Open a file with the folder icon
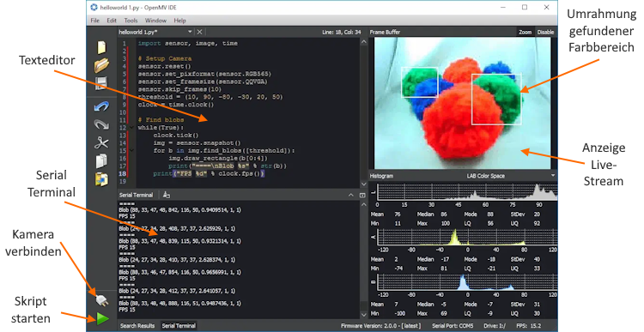This screenshot has height=332, width=644. (101, 65)
